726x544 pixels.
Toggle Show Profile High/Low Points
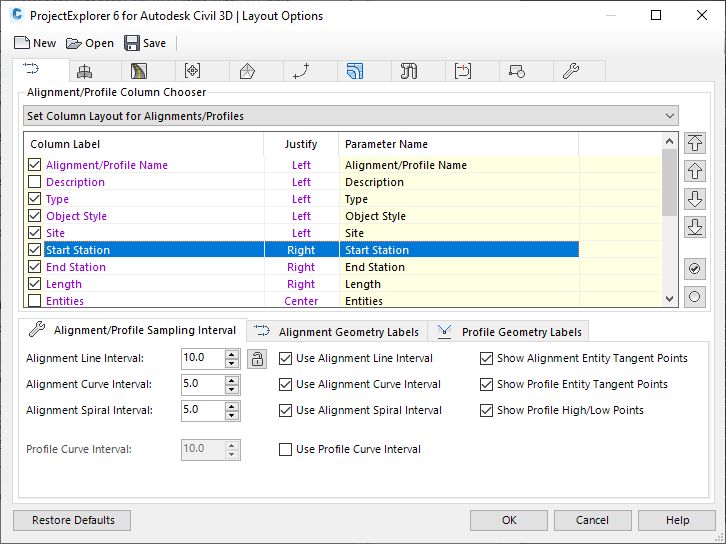click(x=486, y=410)
